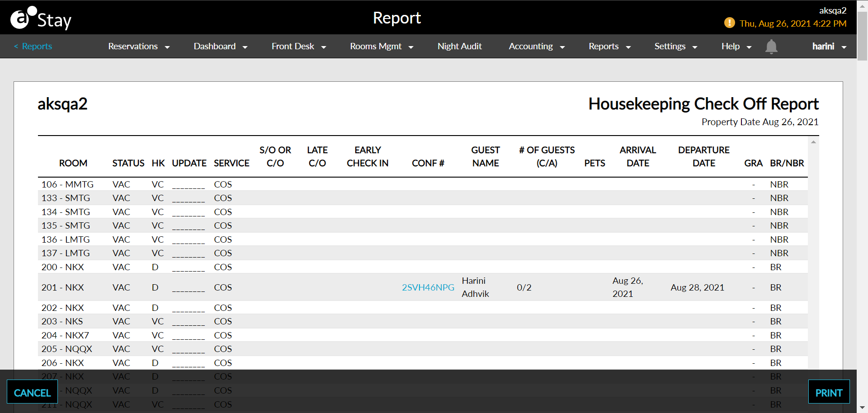Click the CANCEL button
Screen dimensions: 868x413
32,392
